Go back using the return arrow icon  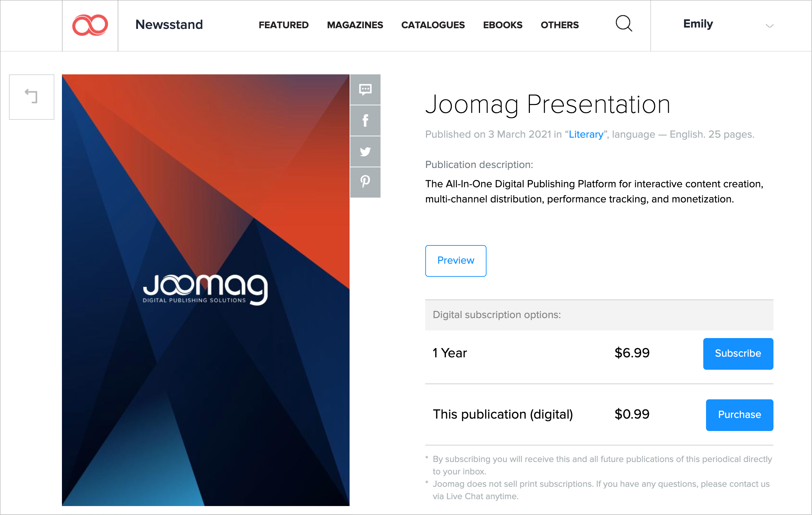(31, 97)
